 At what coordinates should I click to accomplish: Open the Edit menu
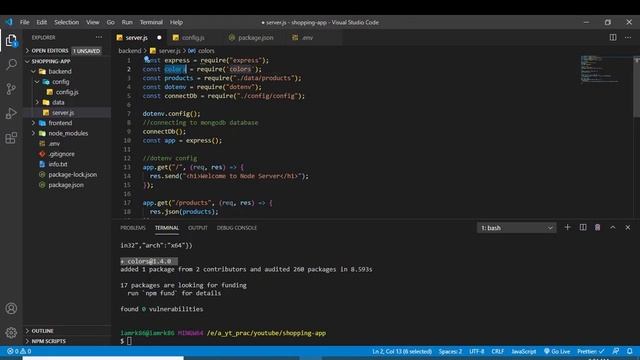click(42, 22)
